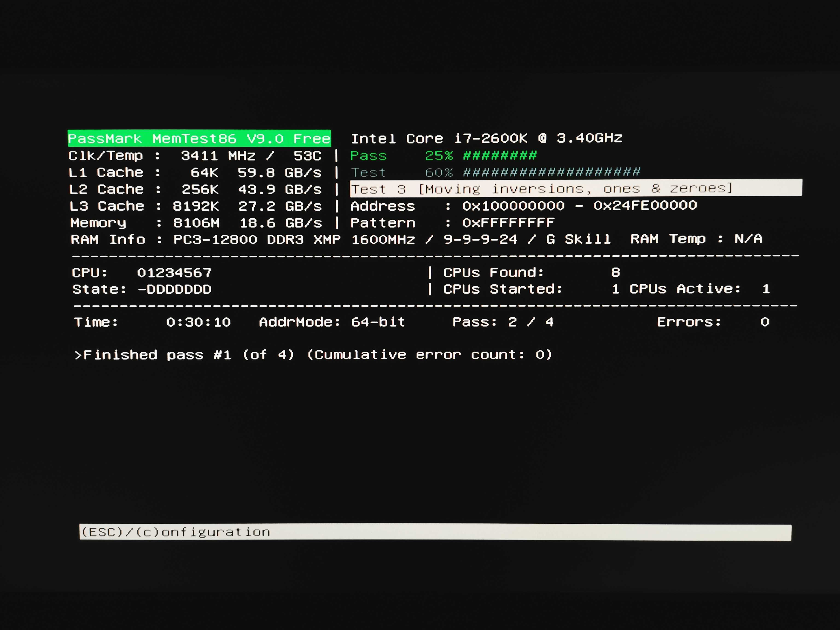The width and height of the screenshot is (840, 630).
Task: Click the Pattern 0xFFFFFFFF value
Action: pyautogui.click(x=508, y=222)
